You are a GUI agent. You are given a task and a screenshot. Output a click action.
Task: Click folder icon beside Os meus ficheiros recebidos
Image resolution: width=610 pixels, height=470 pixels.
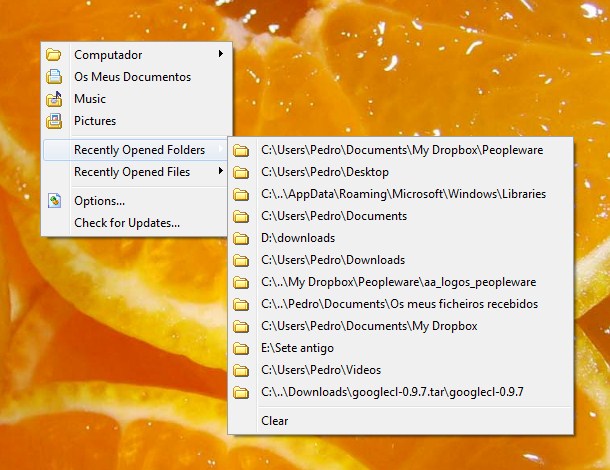241,304
